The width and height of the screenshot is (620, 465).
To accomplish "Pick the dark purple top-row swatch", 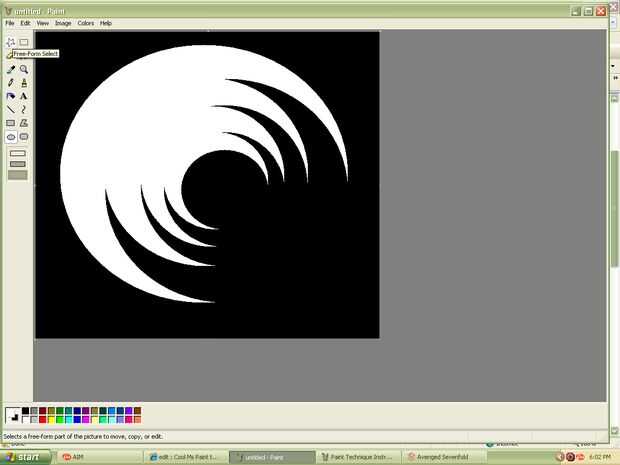I will tap(86, 410).
